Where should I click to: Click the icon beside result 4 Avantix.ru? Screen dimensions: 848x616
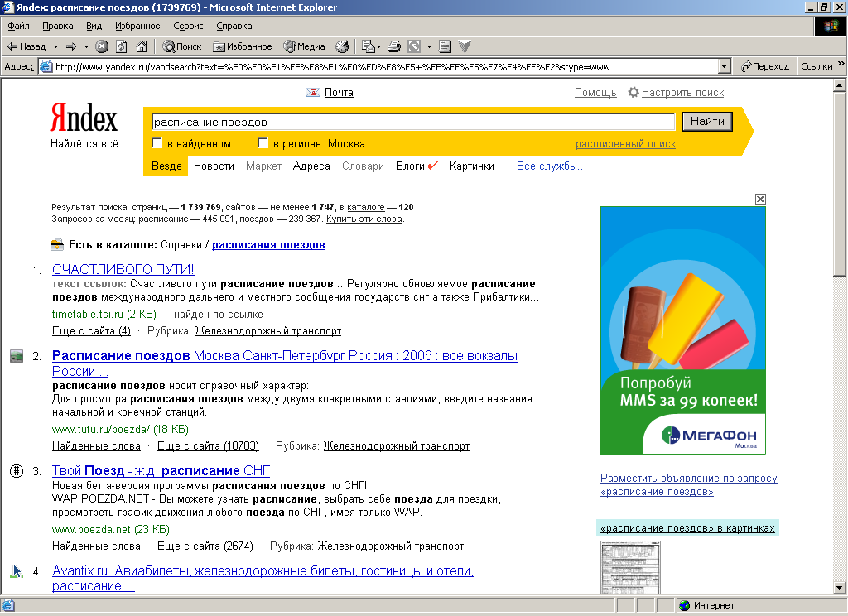coord(17,571)
